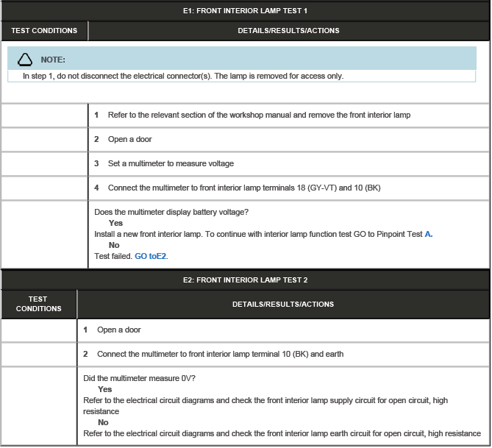Select the E2: Front Interior Lamp Test 2 heading
The image size is (492, 448).
[x=245, y=280]
